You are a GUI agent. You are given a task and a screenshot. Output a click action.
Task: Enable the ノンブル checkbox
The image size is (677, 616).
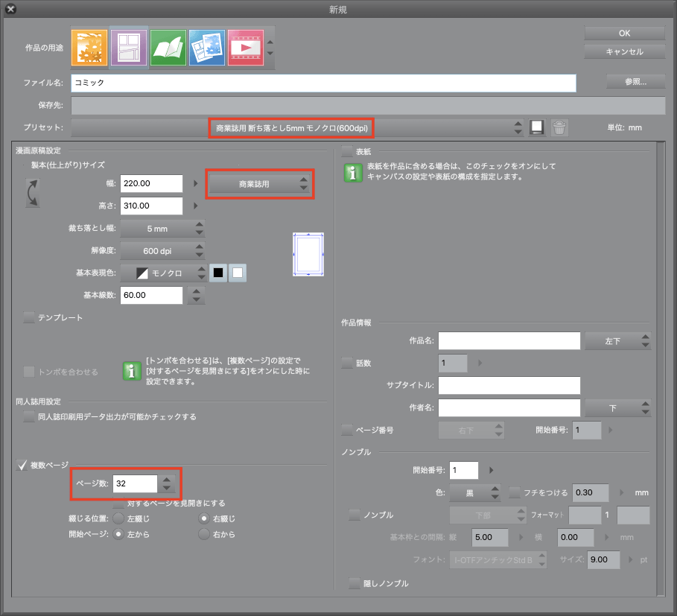click(355, 515)
